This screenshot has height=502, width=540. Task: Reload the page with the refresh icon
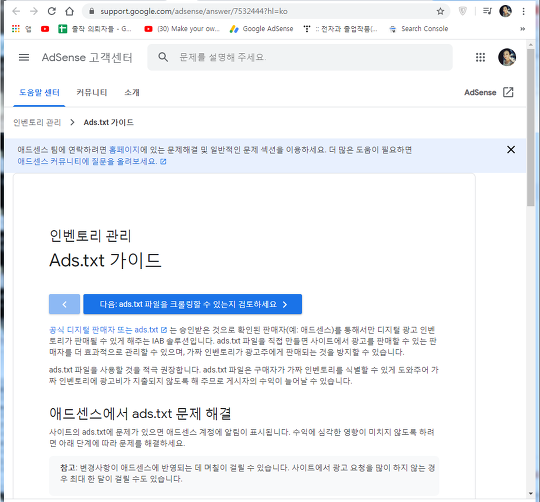(x=52, y=11)
